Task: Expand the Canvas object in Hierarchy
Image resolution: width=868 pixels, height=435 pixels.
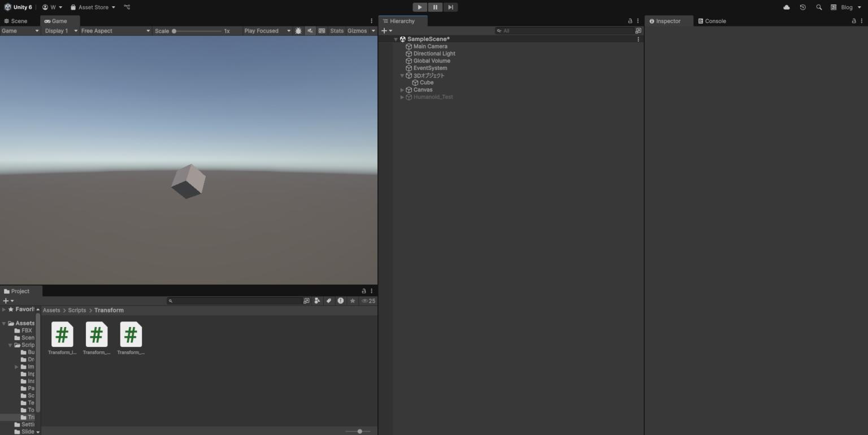Action: [402, 89]
